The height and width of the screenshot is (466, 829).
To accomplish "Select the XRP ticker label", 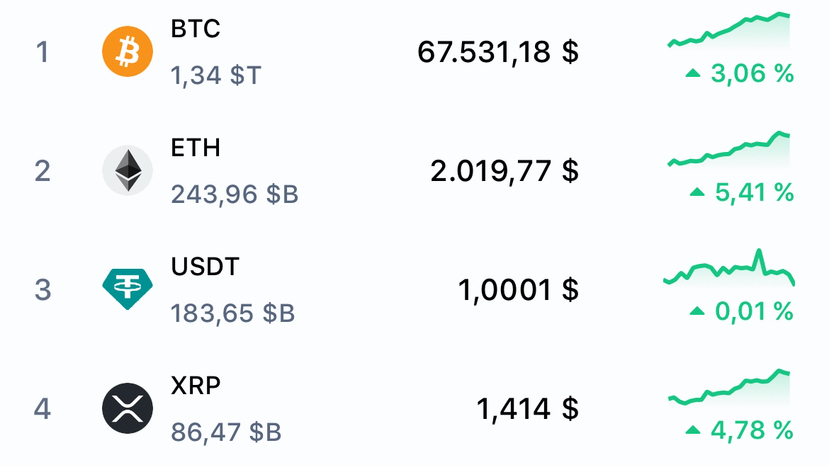I will (196, 386).
